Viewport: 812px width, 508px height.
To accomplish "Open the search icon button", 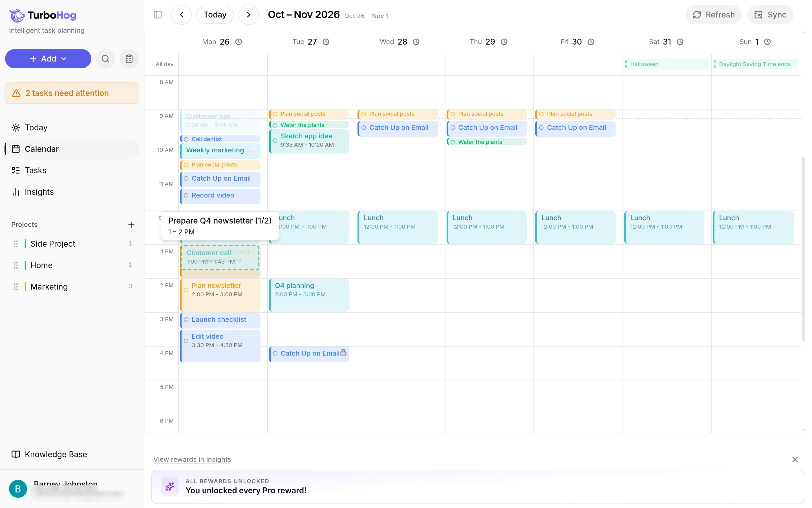I will (x=105, y=59).
